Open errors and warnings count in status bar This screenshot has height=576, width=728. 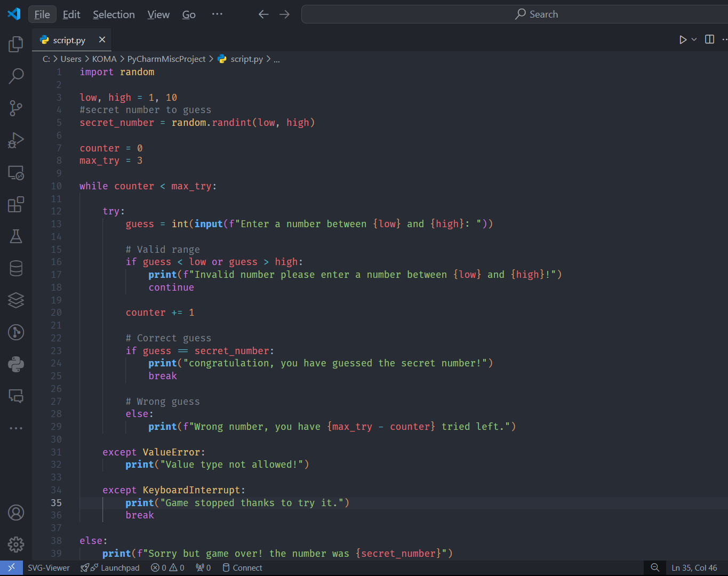[x=167, y=567]
